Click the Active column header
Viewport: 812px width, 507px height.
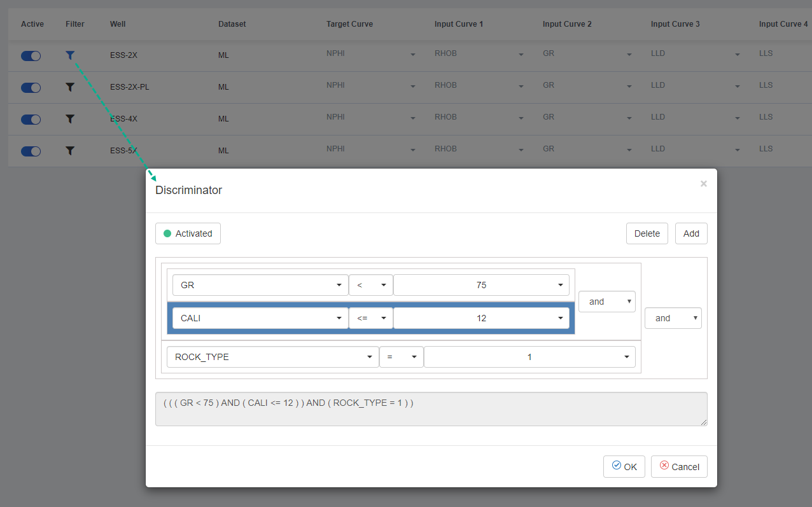pos(32,24)
